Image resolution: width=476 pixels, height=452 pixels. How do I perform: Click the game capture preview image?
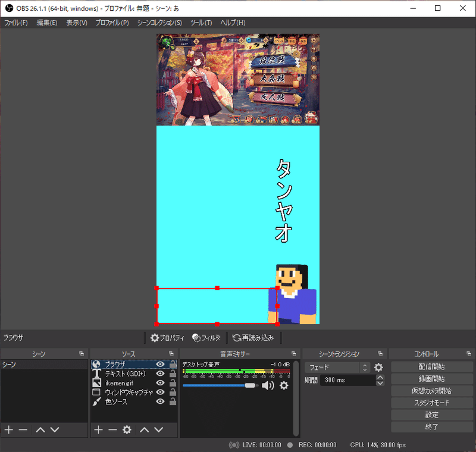(237, 80)
